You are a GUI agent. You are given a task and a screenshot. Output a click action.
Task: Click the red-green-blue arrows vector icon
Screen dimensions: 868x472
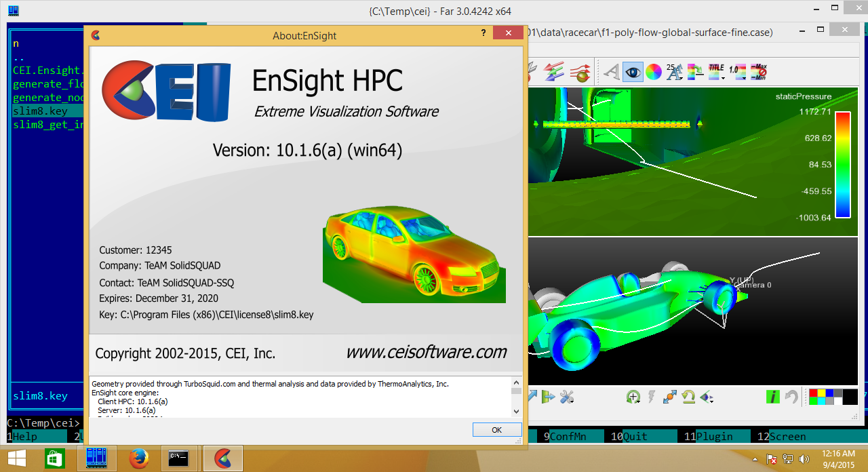tap(555, 71)
